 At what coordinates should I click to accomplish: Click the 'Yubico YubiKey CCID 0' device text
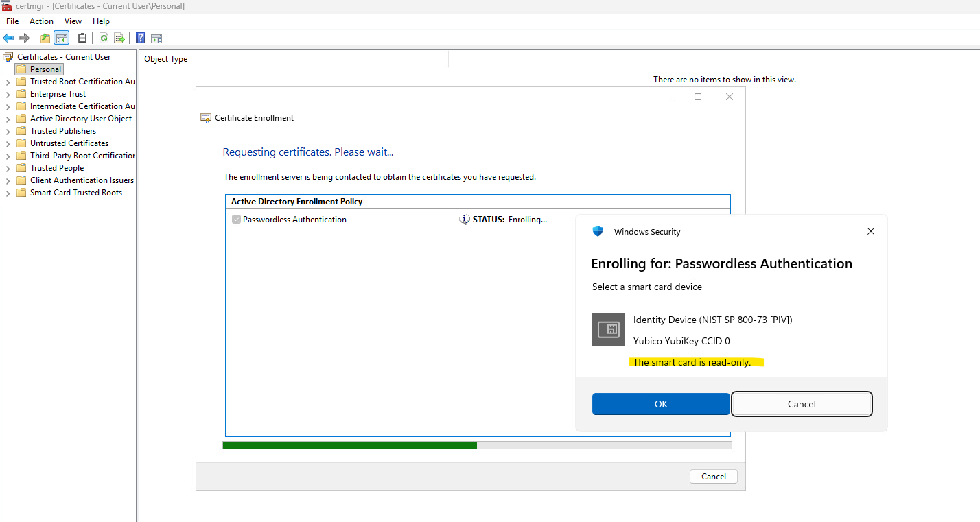(681, 341)
